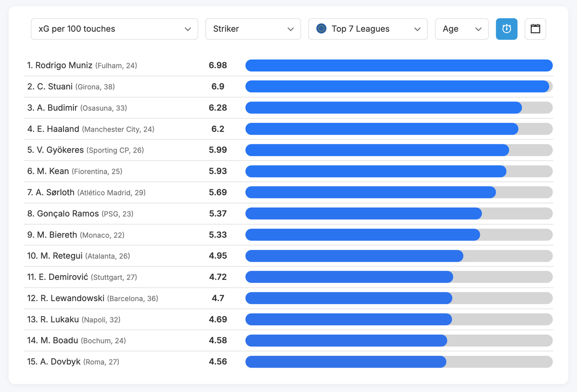Select Rodrigo Muniz in the ranking
Screen dimensions: 577x392
(x=64, y=65)
